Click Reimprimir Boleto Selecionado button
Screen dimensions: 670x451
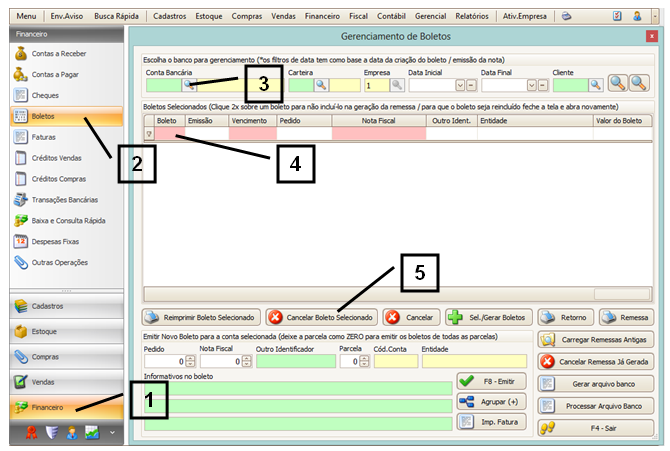pos(201,318)
